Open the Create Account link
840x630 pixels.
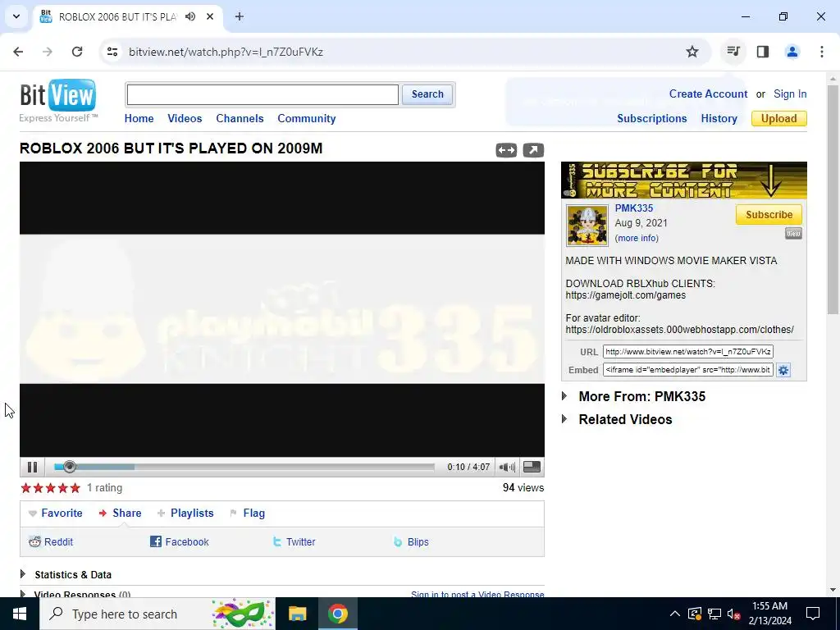click(708, 94)
